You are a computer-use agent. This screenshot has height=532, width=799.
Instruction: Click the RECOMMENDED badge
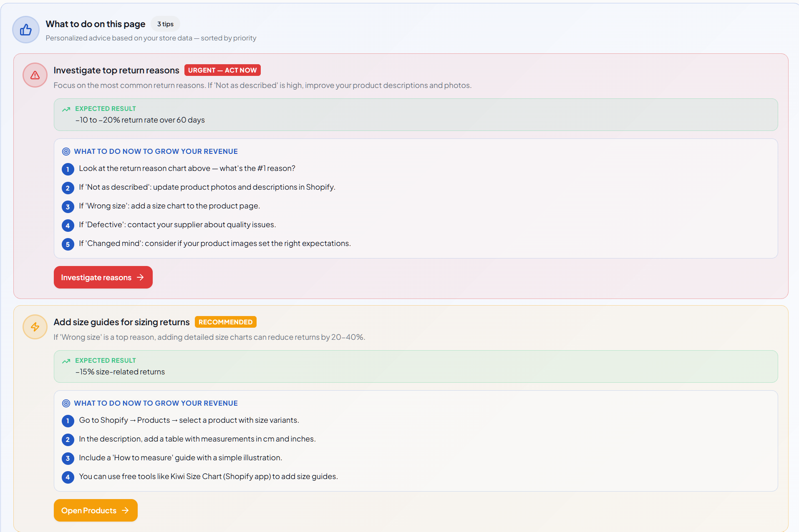coord(225,322)
